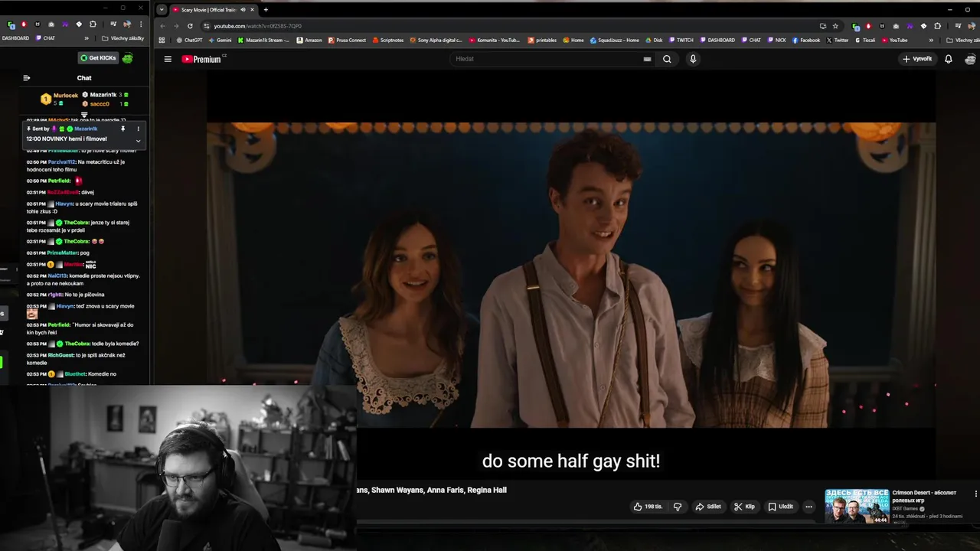This screenshot has width=980, height=551.
Task: Open the Crimson Desert recommended video thumbnail
Action: [857, 507]
